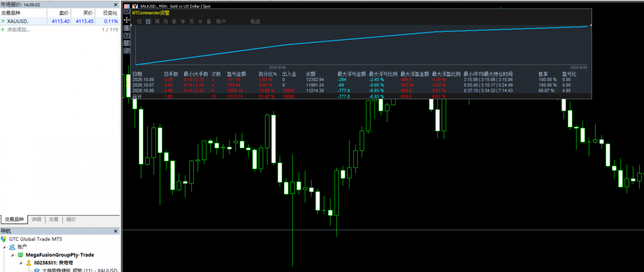Select the 币 currency tab
644x272 pixels.
pyautogui.click(x=191, y=22)
